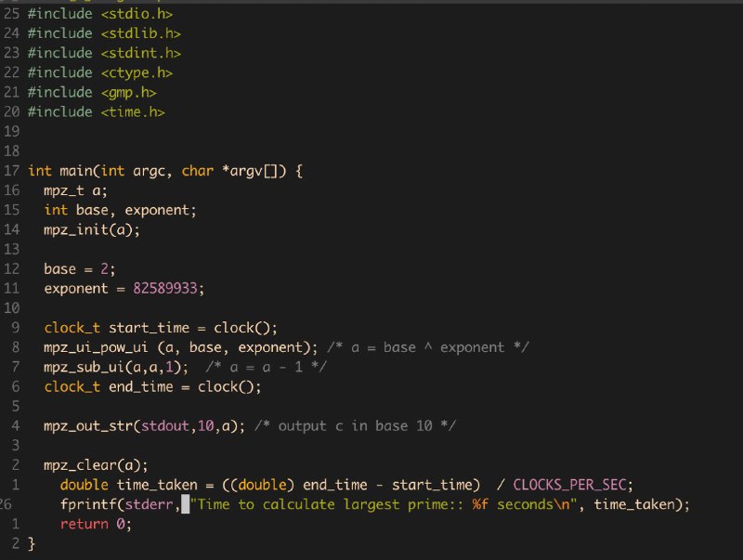The image size is (743, 560).
Task: Click on fprintf(stderr, call
Action: click(121, 504)
